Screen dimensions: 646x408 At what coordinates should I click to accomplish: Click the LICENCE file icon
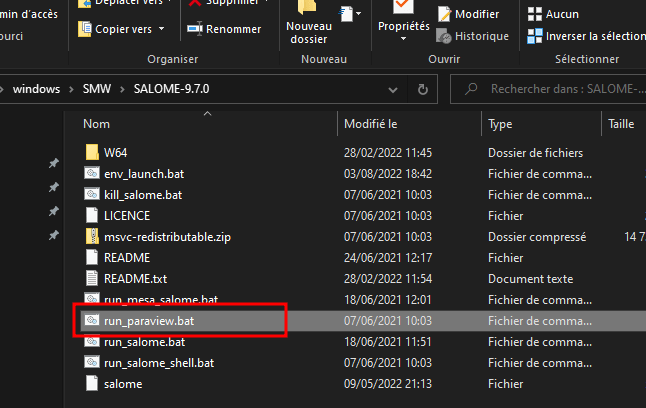[92, 215]
